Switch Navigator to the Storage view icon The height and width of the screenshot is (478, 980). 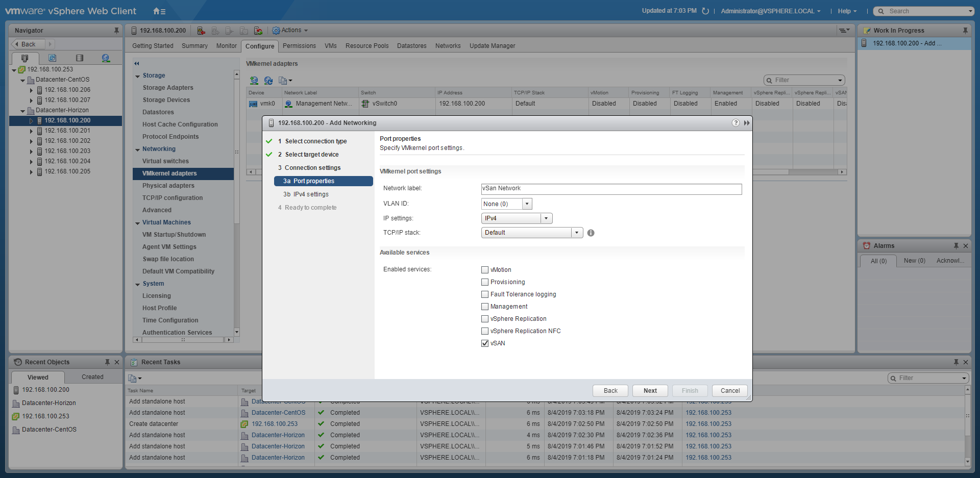[79, 58]
